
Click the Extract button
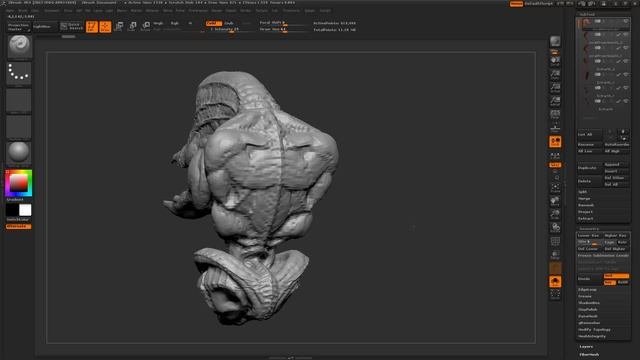point(585,219)
